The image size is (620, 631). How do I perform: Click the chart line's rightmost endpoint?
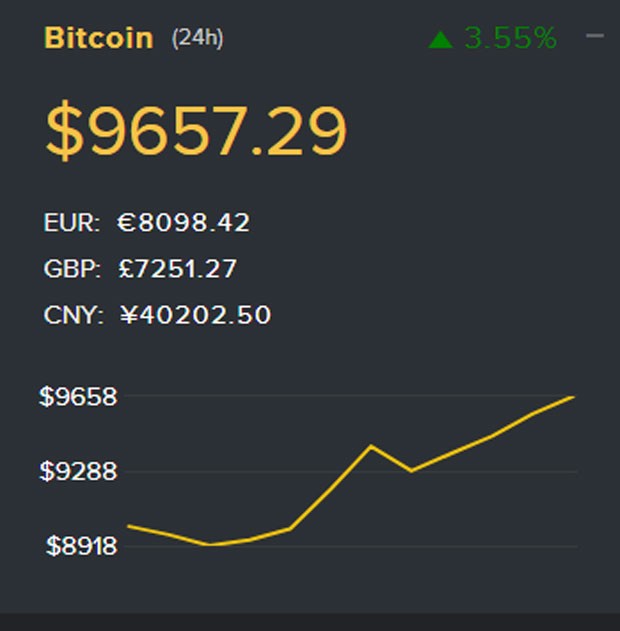click(573, 397)
